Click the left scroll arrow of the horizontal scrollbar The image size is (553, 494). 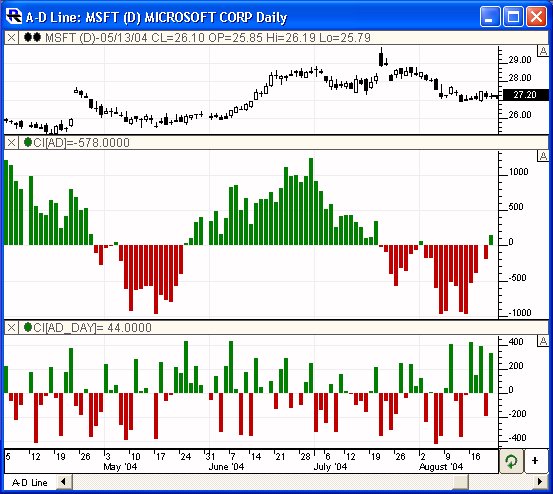coord(63,482)
